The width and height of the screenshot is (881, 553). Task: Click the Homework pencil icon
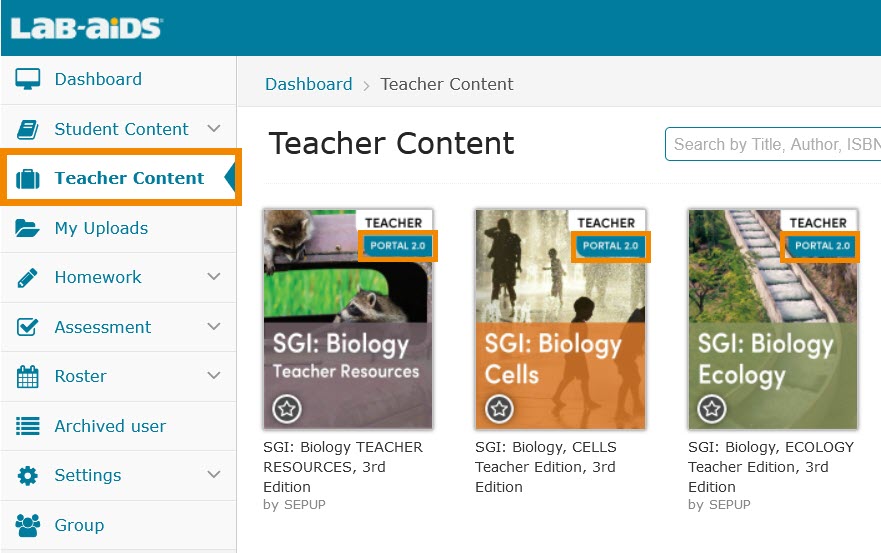click(28, 277)
